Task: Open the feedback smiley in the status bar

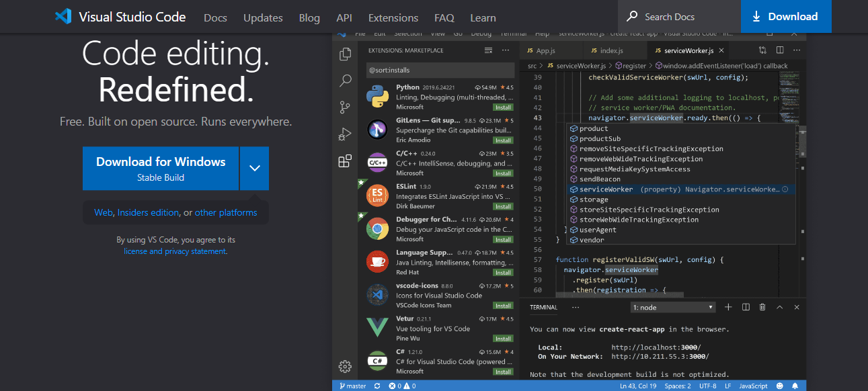Action: [779, 386]
